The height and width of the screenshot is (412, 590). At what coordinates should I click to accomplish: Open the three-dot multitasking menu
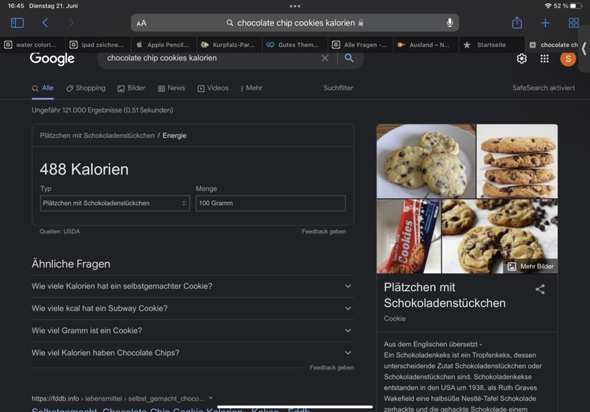pos(295,6)
